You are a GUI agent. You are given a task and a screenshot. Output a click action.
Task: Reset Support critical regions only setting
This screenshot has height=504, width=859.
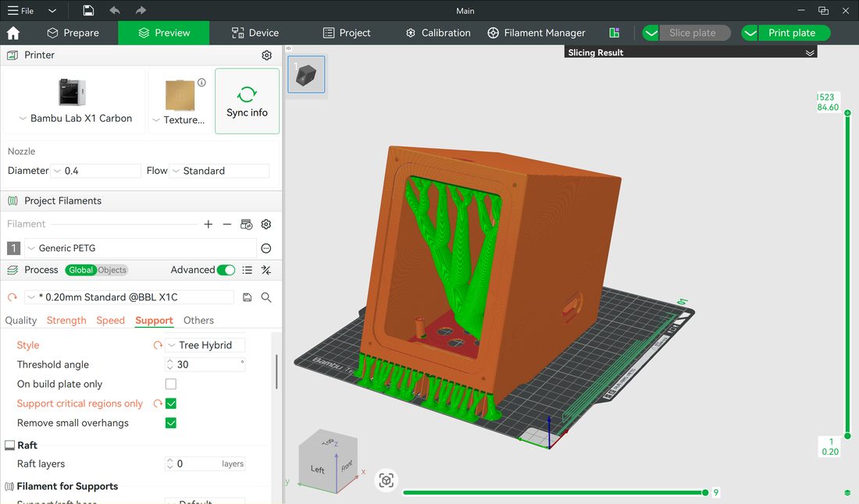[x=157, y=404]
